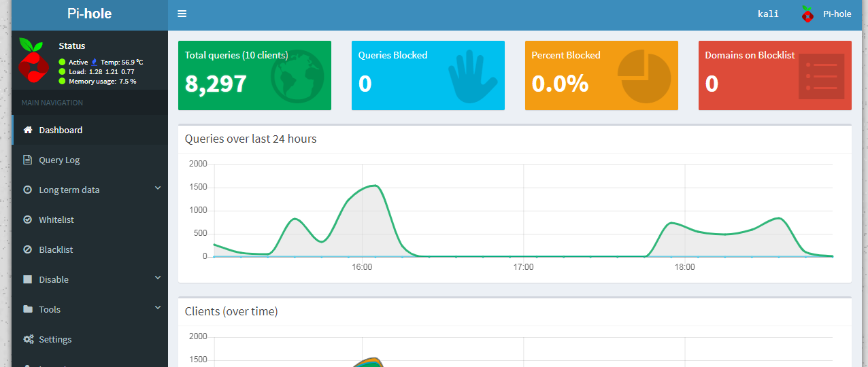Click the 17:00 axis label
The image size is (868, 367).
523,267
